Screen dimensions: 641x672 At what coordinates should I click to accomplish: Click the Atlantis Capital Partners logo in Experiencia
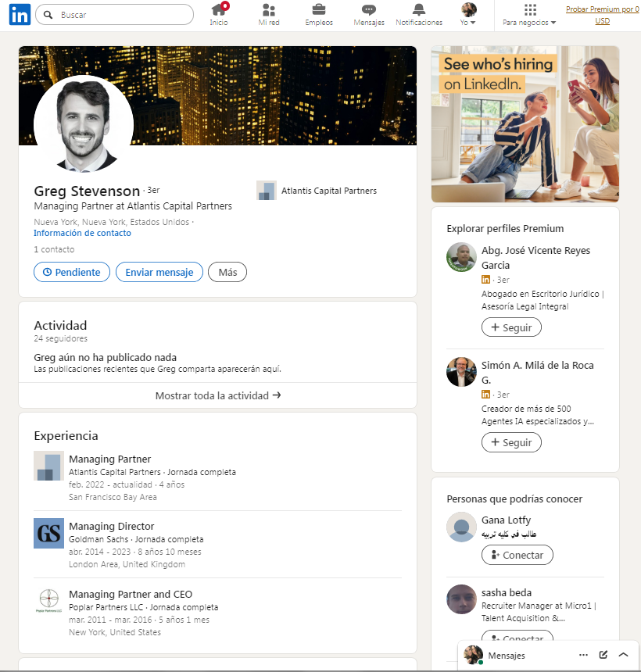(x=49, y=466)
